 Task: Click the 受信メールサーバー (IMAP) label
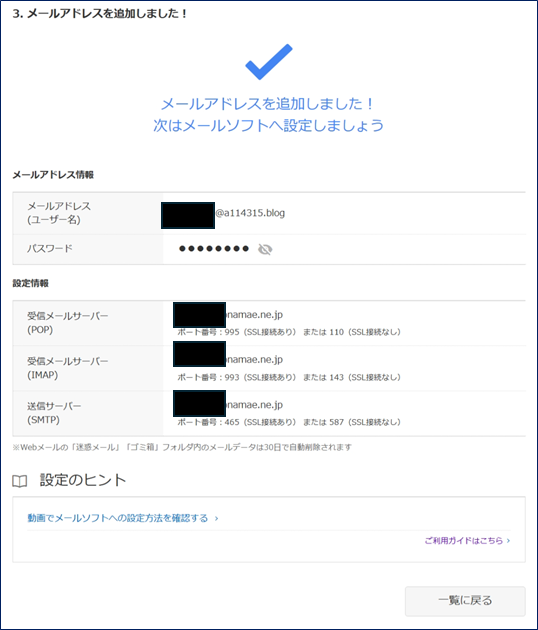[x=68, y=368]
